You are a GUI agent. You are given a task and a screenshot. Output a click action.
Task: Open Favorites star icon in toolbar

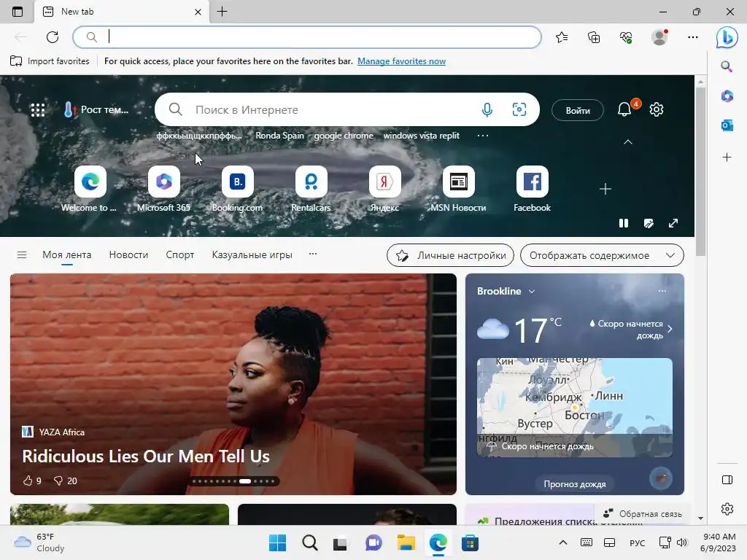coord(562,37)
